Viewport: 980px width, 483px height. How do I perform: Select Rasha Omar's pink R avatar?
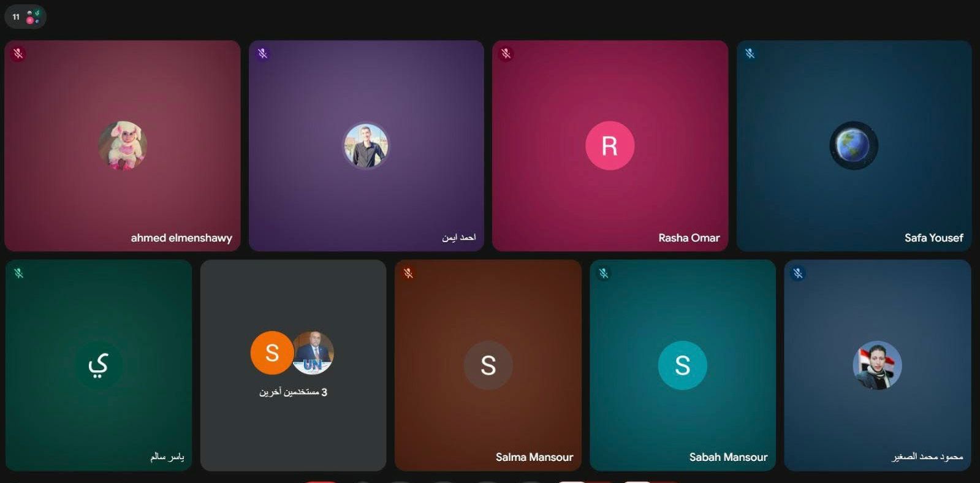pyautogui.click(x=609, y=146)
